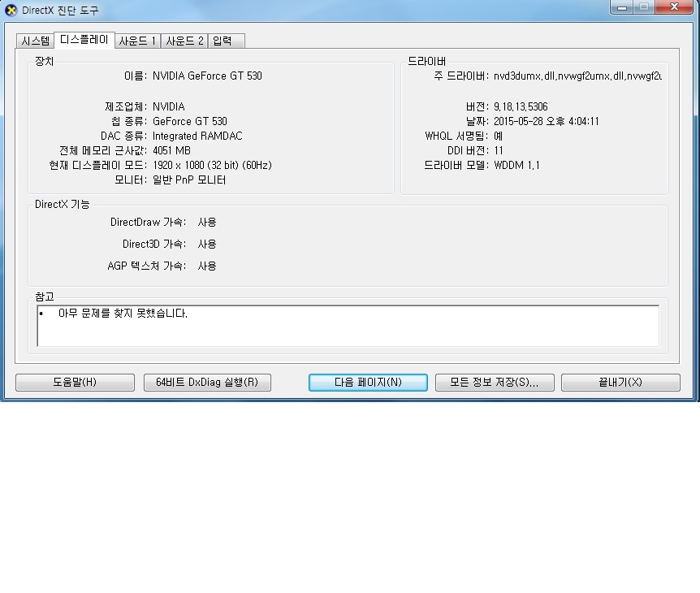
Task: Click DirectDraw 가속 value 사용
Action: tap(207, 222)
